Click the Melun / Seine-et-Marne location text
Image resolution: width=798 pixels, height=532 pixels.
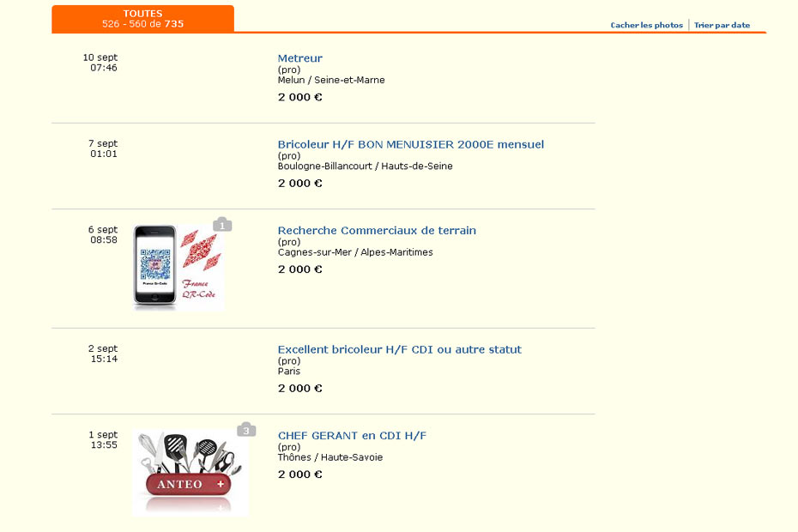point(331,80)
